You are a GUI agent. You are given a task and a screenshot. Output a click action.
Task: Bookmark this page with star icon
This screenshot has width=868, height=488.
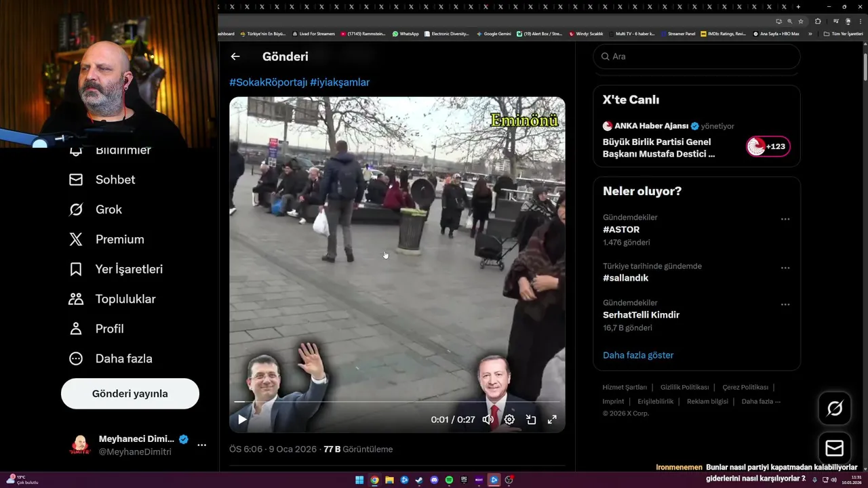pyautogui.click(x=801, y=21)
